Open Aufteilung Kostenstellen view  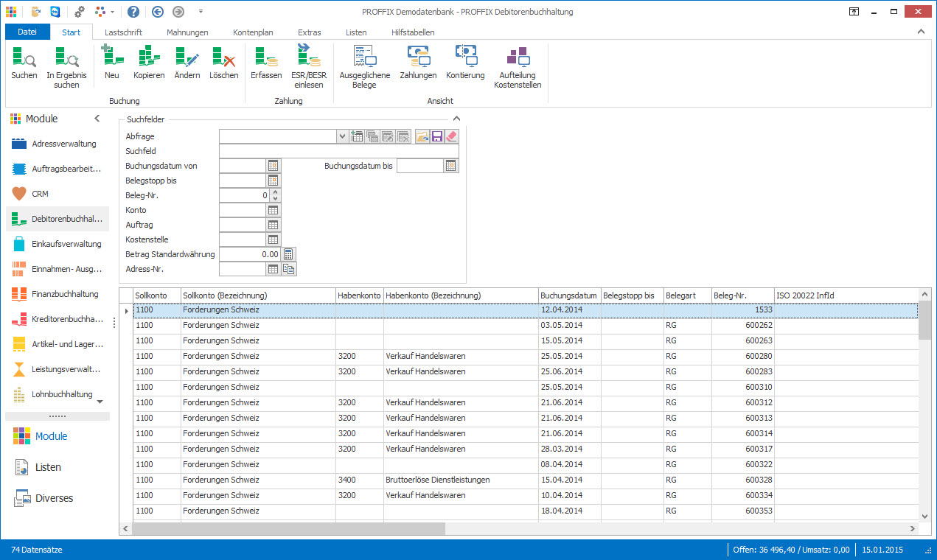[518, 66]
